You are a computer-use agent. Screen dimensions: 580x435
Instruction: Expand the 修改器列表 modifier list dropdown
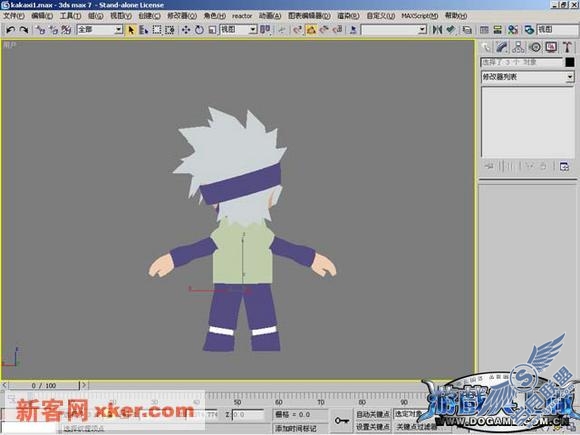click(x=570, y=77)
